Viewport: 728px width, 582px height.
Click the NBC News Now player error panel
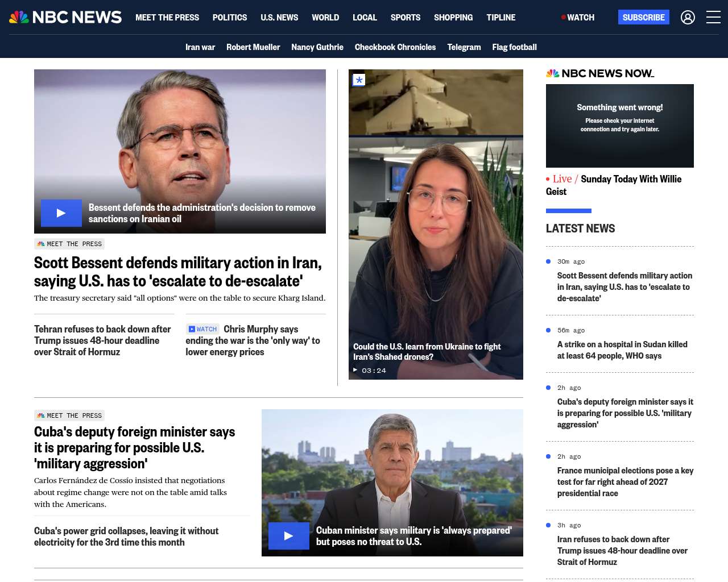(x=620, y=126)
